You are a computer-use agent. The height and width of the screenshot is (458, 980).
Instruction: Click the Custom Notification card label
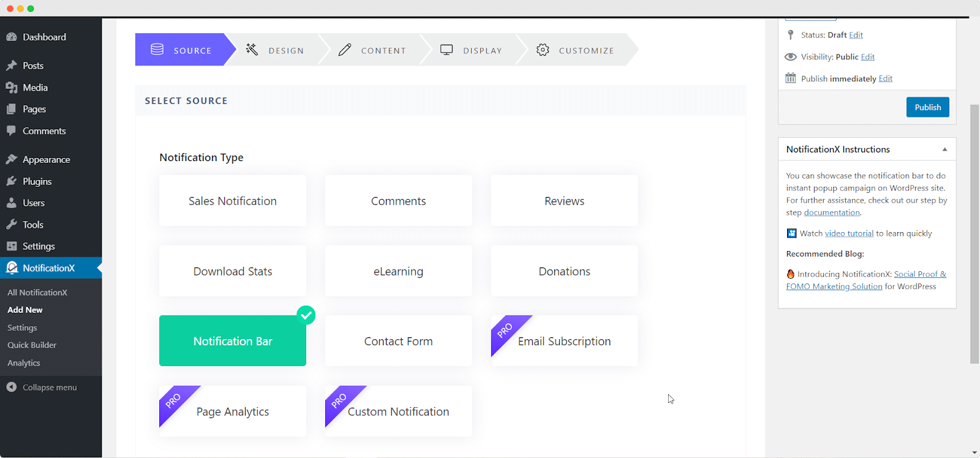(x=399, y=411)
